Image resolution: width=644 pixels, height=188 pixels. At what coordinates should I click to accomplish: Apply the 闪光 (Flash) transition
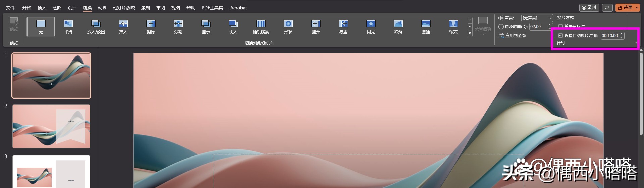pyautogui.click(x=371, y=27)
